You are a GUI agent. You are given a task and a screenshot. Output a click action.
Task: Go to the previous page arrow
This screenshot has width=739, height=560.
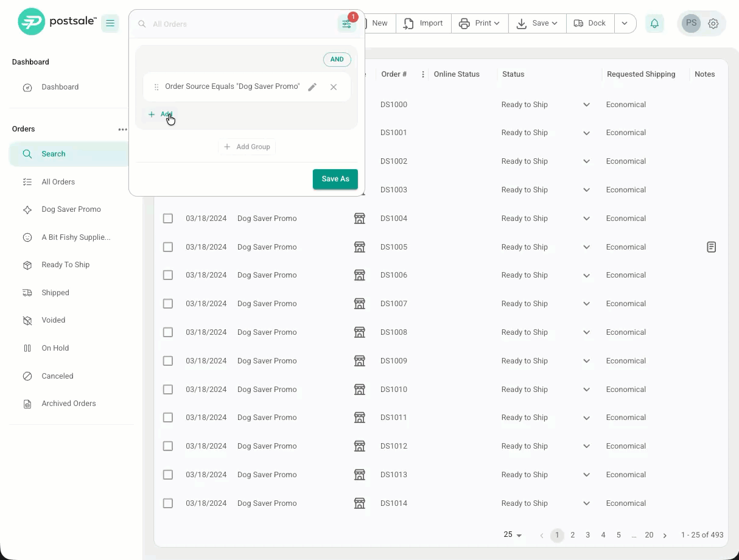(542, 536)
